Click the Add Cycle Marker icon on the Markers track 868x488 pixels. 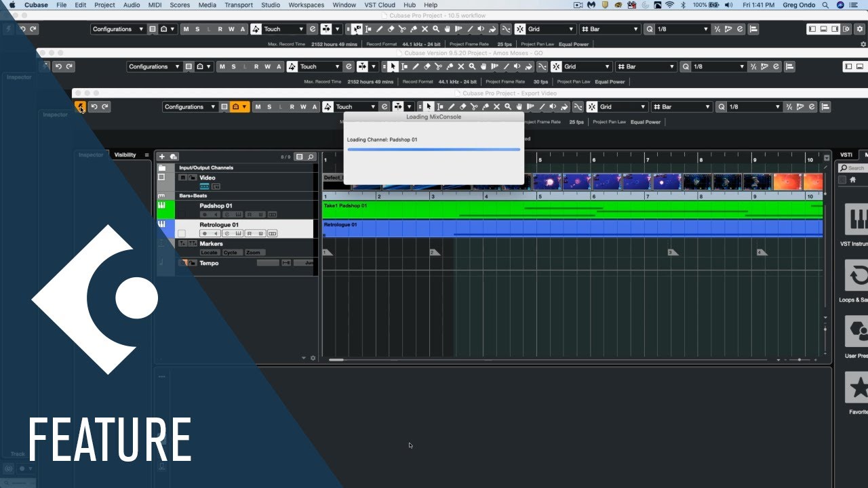pos(193,243)
